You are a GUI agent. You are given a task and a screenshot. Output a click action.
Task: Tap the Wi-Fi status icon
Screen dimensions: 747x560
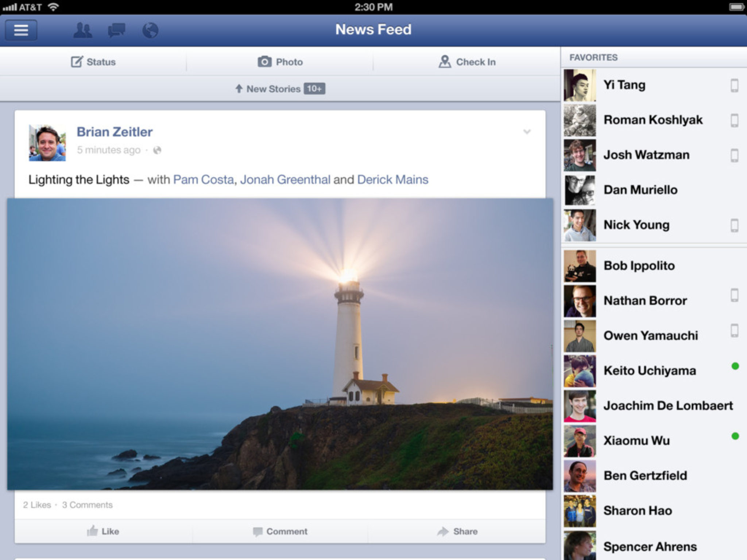coord(53,7)
